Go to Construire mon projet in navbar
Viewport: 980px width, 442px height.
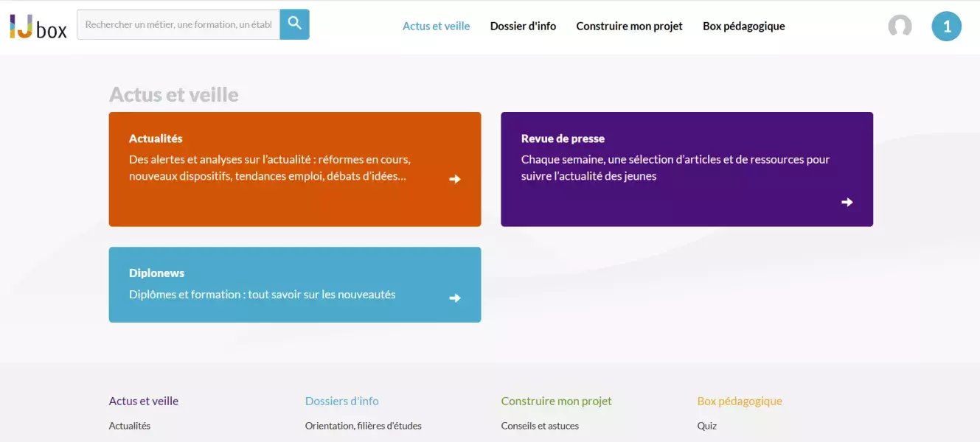coord(629,27)
